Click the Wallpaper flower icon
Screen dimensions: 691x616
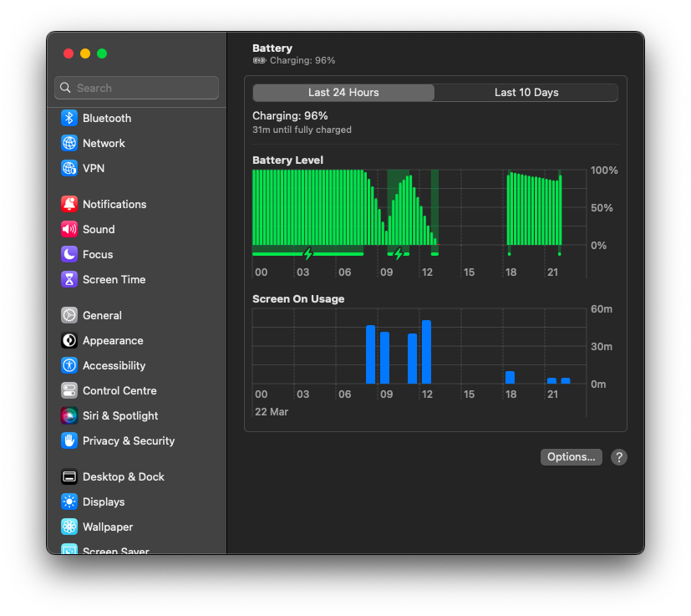69,527
